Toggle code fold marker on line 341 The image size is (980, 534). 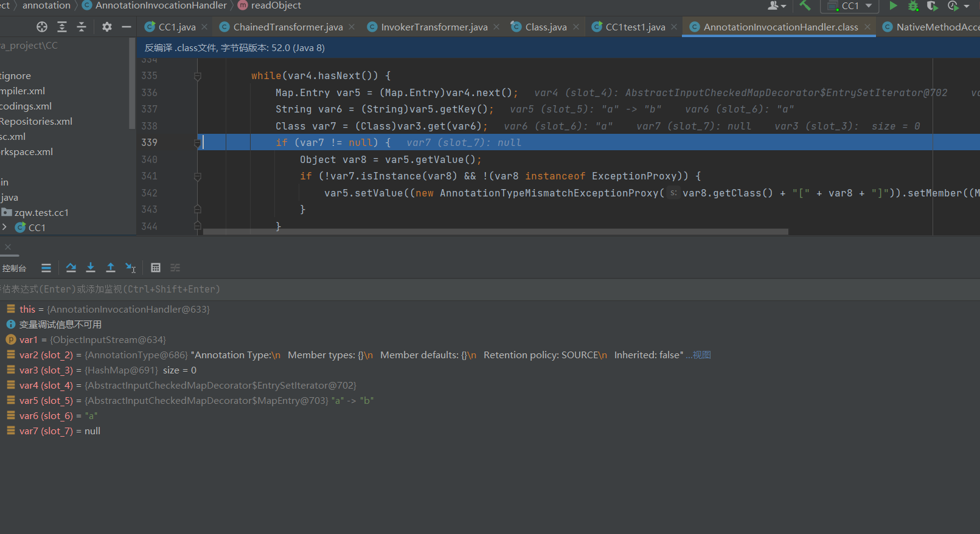coord(198,176)
